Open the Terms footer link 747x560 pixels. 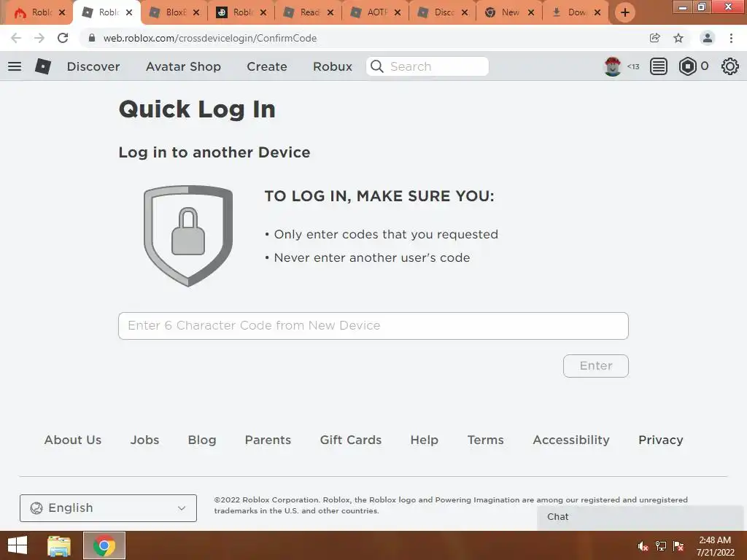[485, 440]
